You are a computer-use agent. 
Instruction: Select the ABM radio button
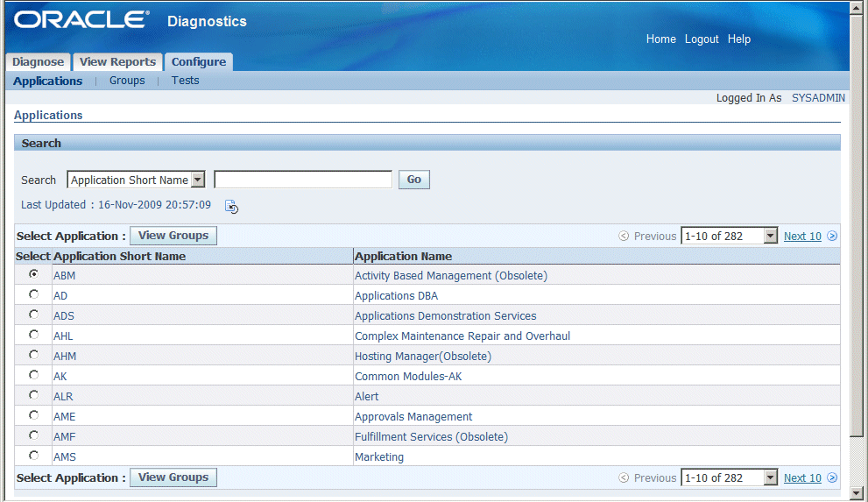[x=34, y=274]
